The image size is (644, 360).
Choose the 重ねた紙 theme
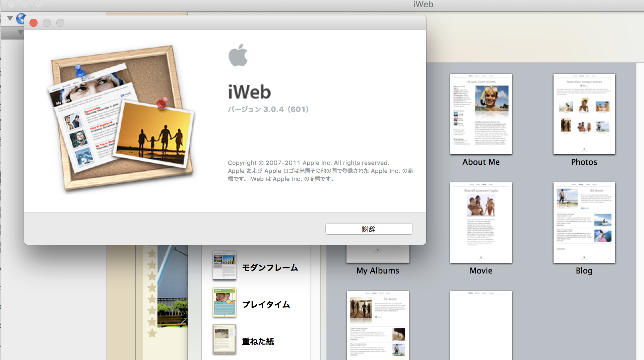tap(224, 339)
